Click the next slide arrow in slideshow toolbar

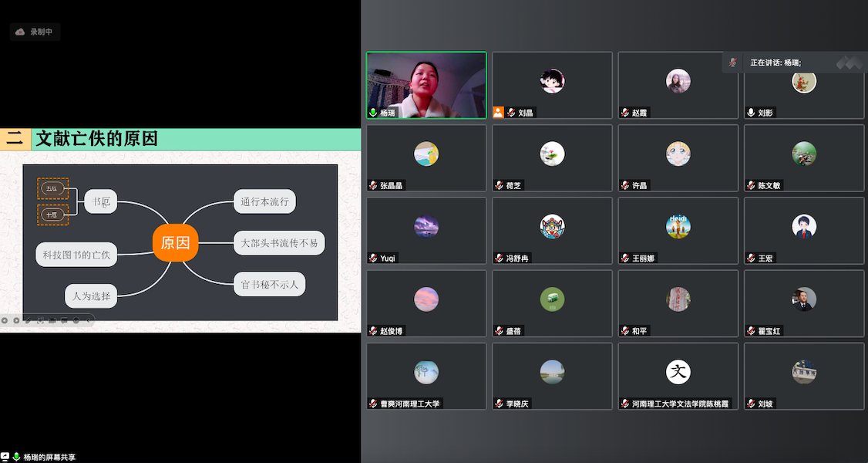coord(16,320)
